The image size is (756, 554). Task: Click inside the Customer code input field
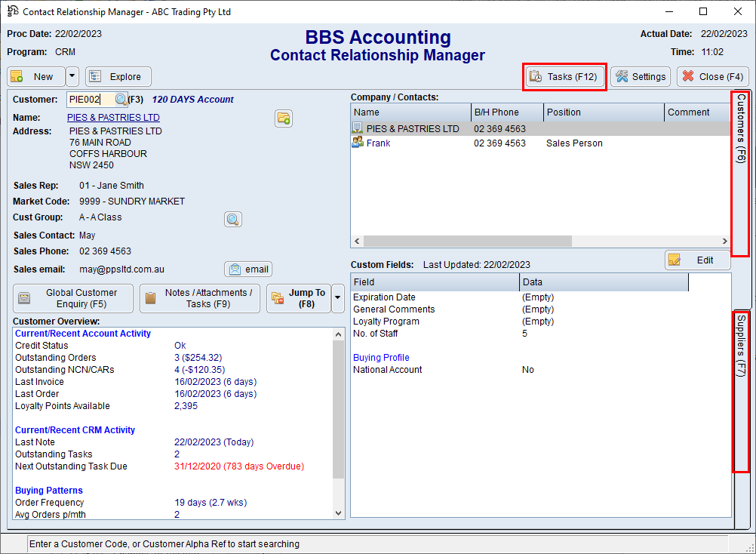89,100
